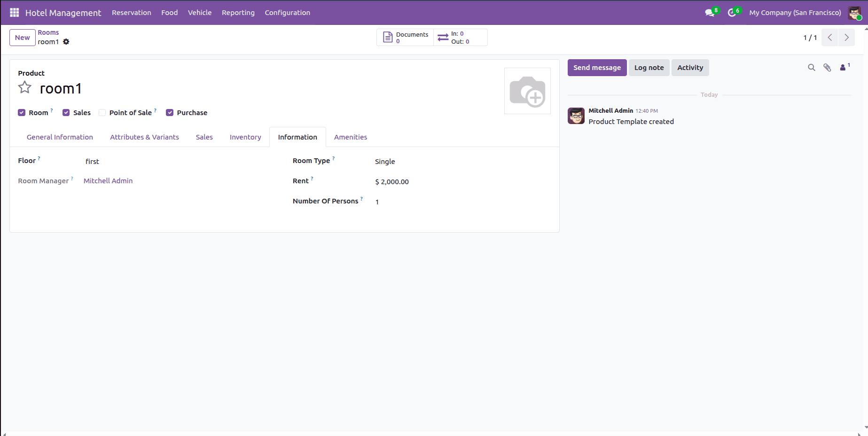This screenshot has height=436, width=868.
Task: Open the Configuration menu
Action: click(288, 13)
